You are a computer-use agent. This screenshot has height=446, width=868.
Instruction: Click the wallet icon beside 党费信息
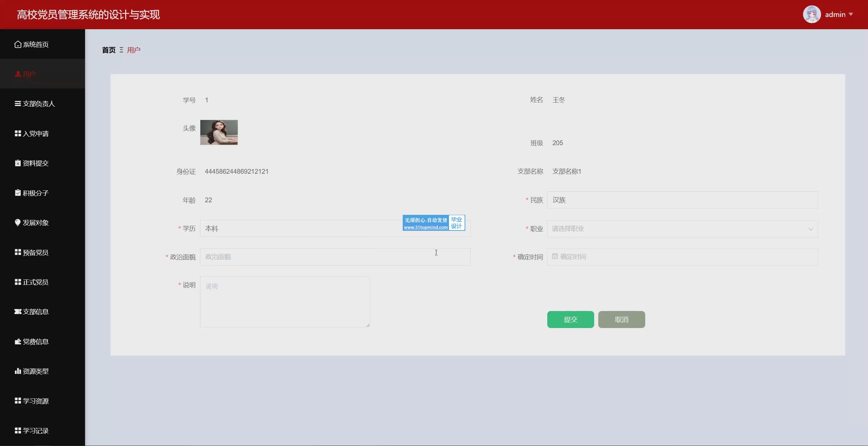click(x=18, y=341)
